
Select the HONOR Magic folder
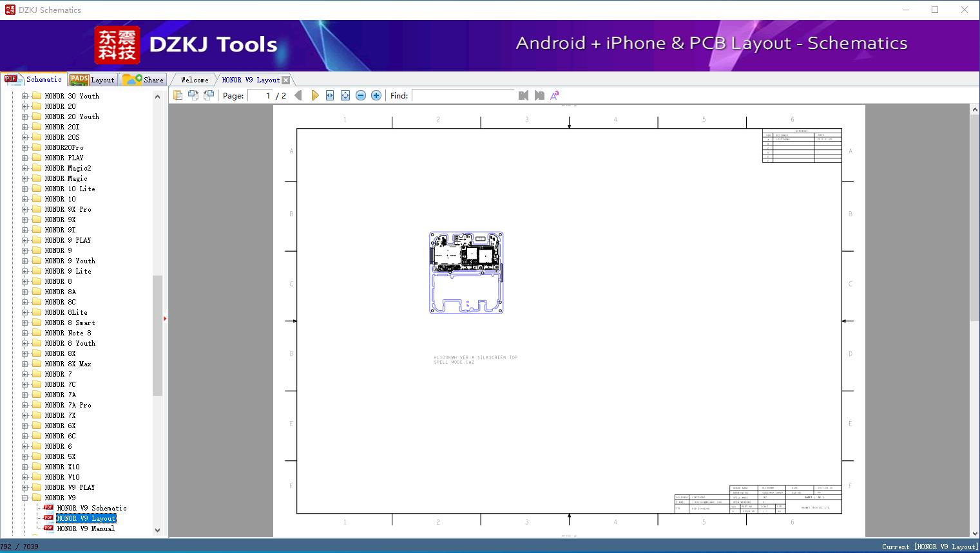66,178
